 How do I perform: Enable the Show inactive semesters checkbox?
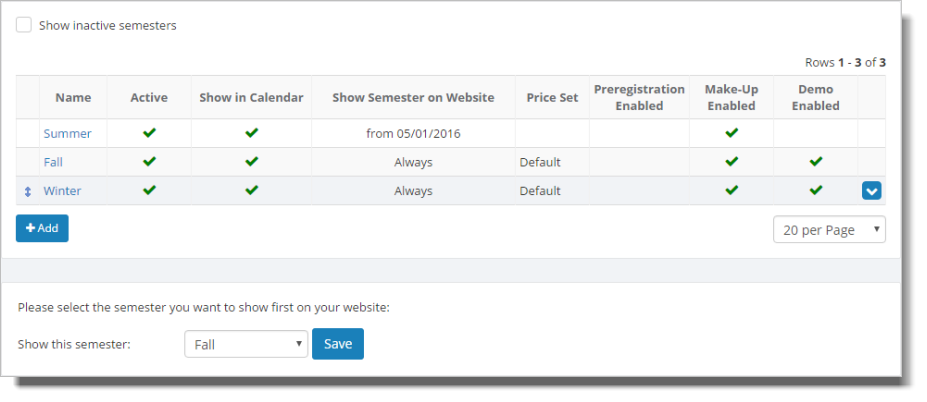(24, 25)
